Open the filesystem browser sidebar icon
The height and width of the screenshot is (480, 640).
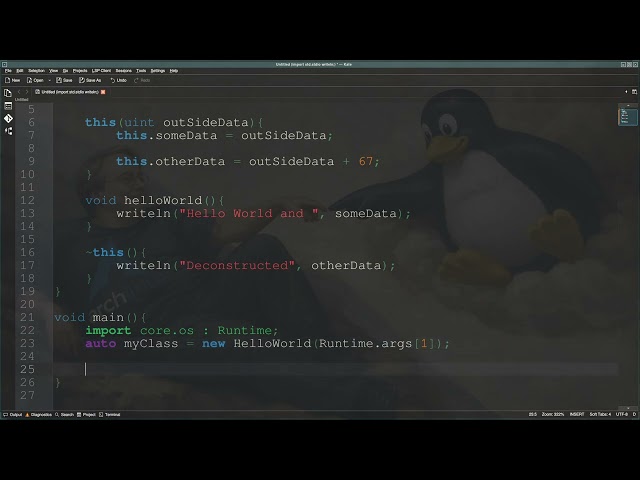pos(8,106)
